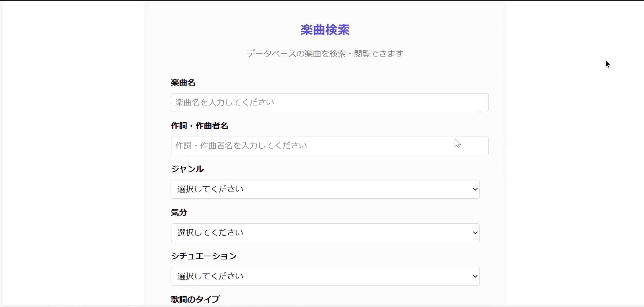This screenshot has width=644, height=307.
Task: Open the シチュエーション dropdown
Action: pyautogui.click(x=325, y=276)
